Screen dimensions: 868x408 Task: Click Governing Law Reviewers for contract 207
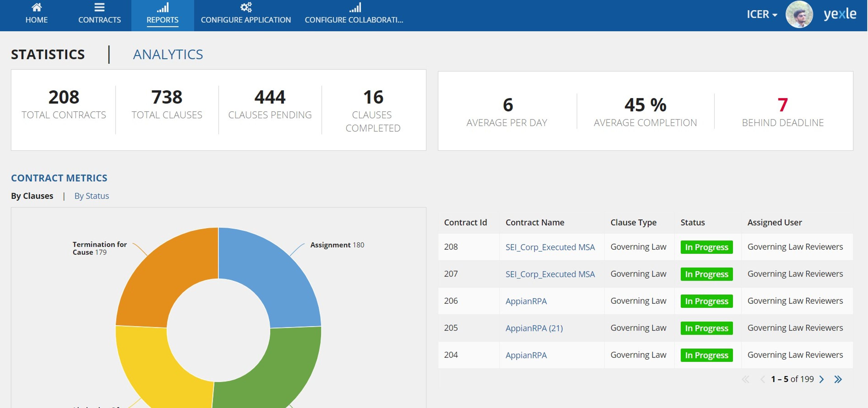point(795,274)
